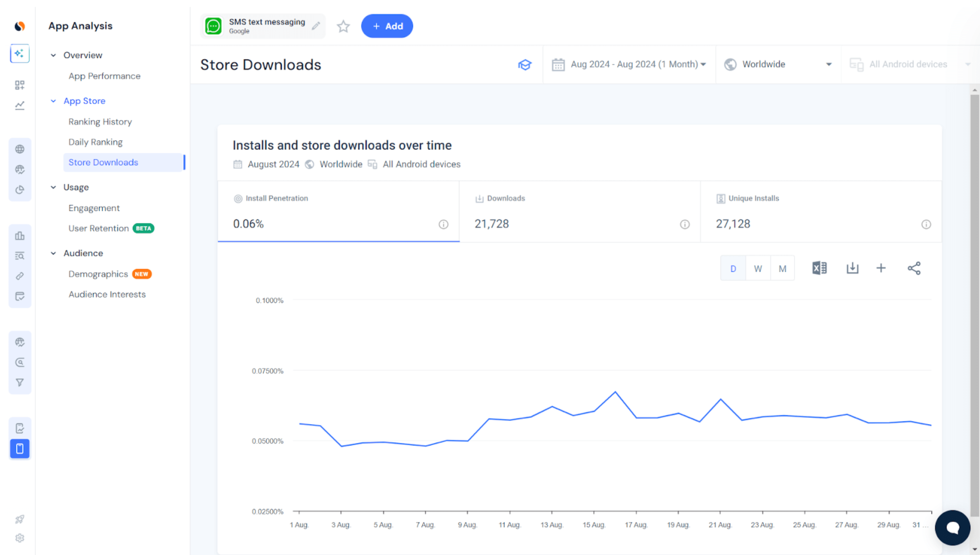Open the chat support bubble

point(953,528)
